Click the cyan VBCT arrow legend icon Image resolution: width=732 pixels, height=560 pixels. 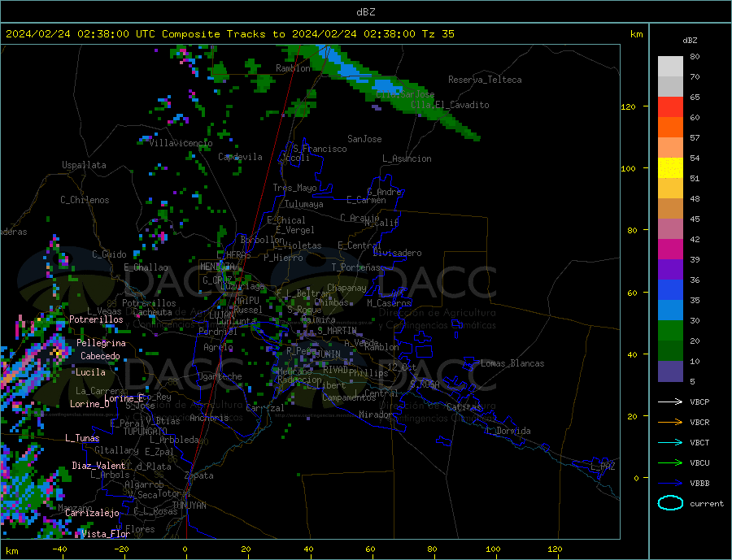point(670,442)
